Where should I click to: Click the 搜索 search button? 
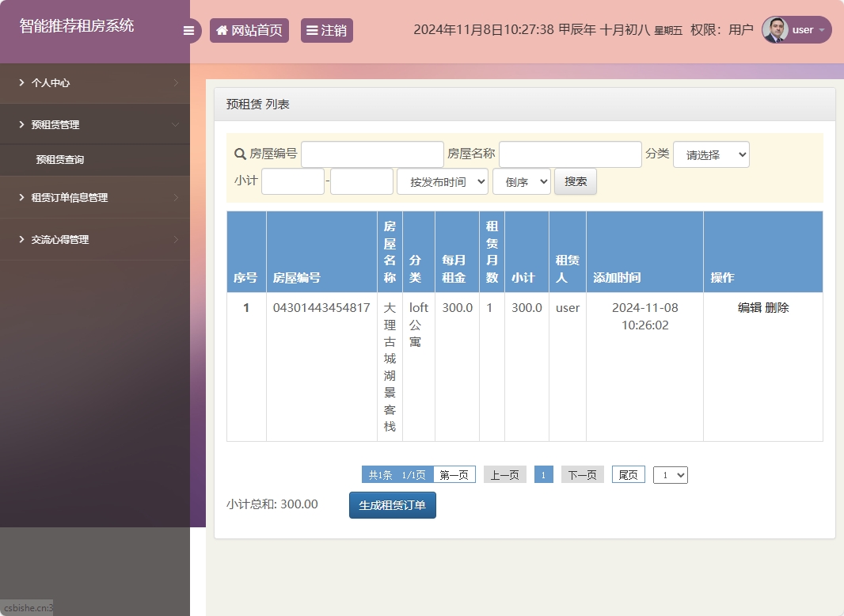[575, 181]
